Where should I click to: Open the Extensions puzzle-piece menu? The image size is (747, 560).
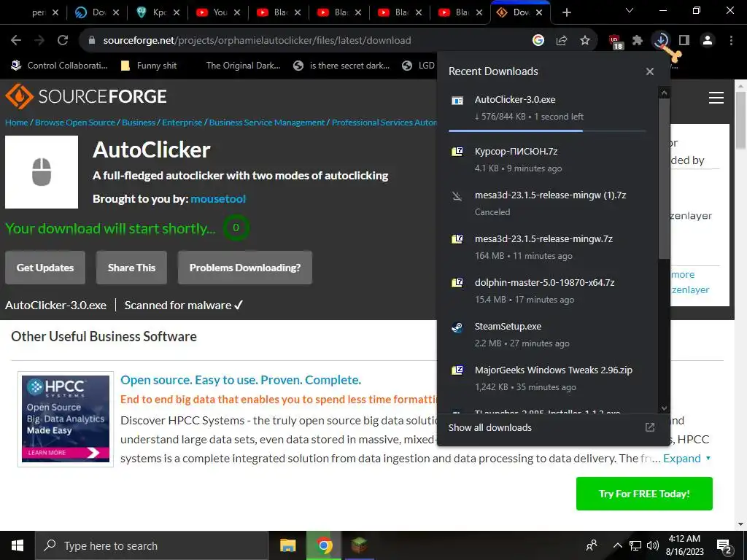638,41
